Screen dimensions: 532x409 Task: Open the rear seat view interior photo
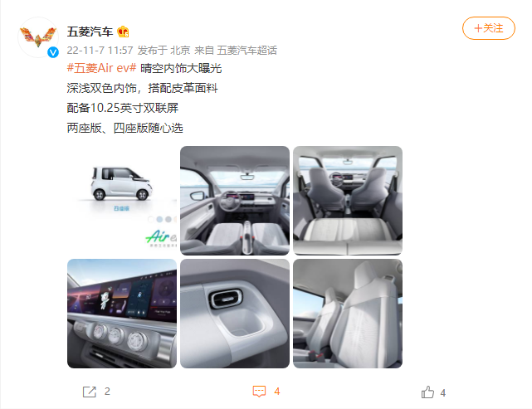click(348, 201)
